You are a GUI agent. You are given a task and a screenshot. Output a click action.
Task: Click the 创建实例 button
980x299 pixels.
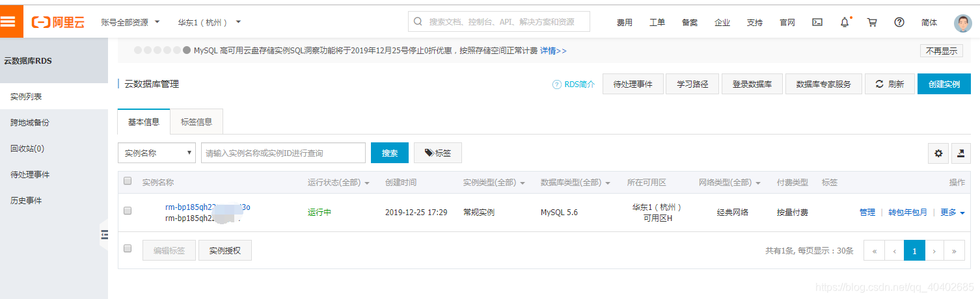tap(944, 84)
